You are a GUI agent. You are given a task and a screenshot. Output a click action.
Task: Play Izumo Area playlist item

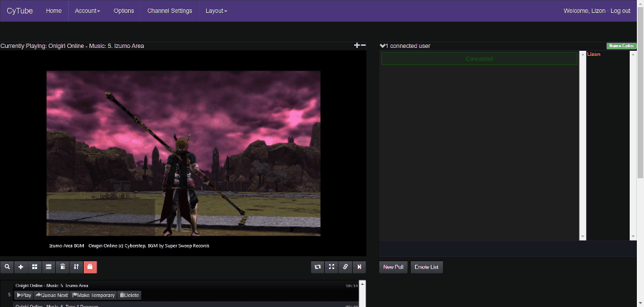[24, 295]
